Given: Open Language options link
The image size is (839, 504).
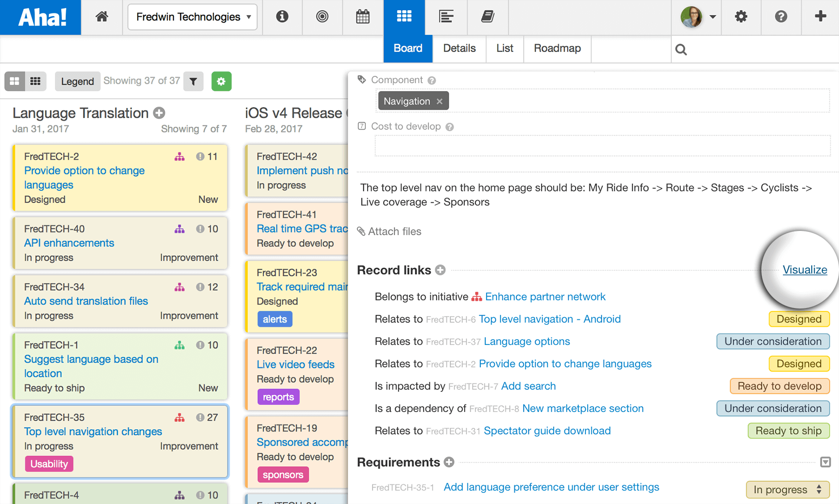Looking at the screenshot, I should [527, 342].
